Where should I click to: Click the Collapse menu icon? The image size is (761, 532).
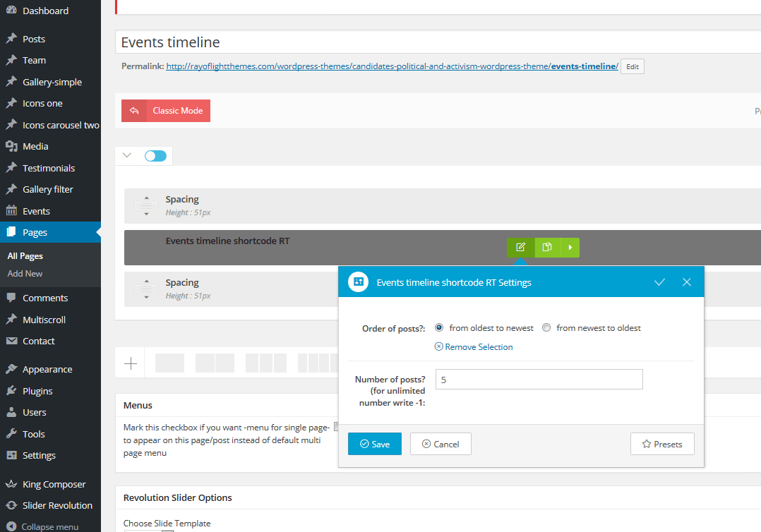point(11,526)
